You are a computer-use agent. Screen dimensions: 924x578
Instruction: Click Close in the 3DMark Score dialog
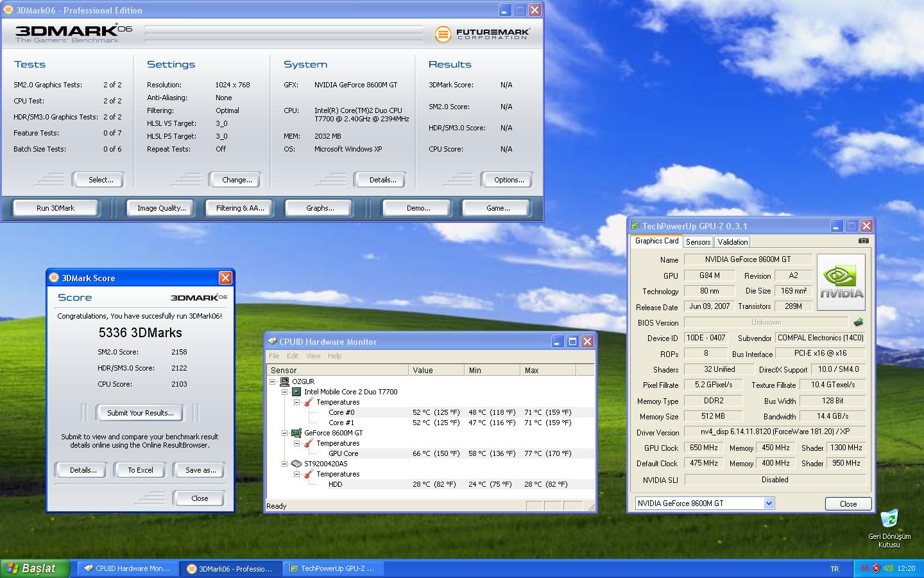[200, 498]
